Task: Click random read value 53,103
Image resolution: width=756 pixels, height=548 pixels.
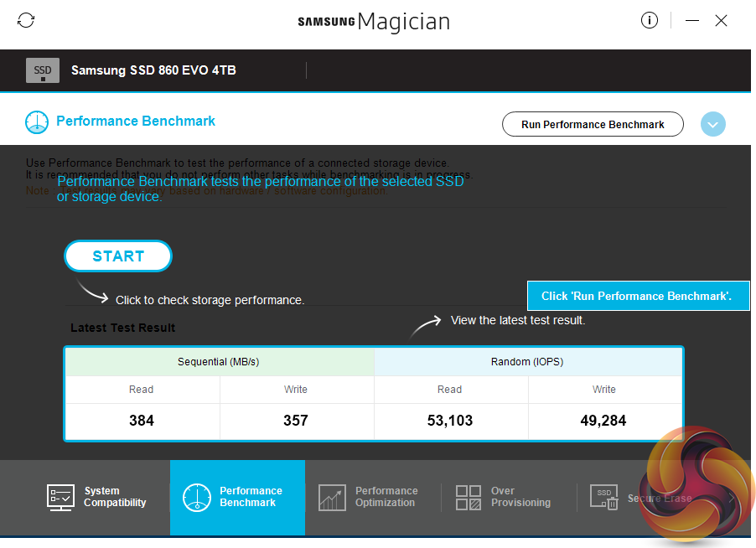Action: click(x=450, y=421)
